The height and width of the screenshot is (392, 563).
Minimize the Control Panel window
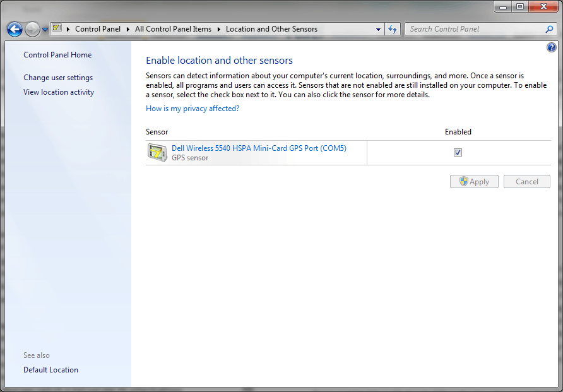(x=503, y=6)
